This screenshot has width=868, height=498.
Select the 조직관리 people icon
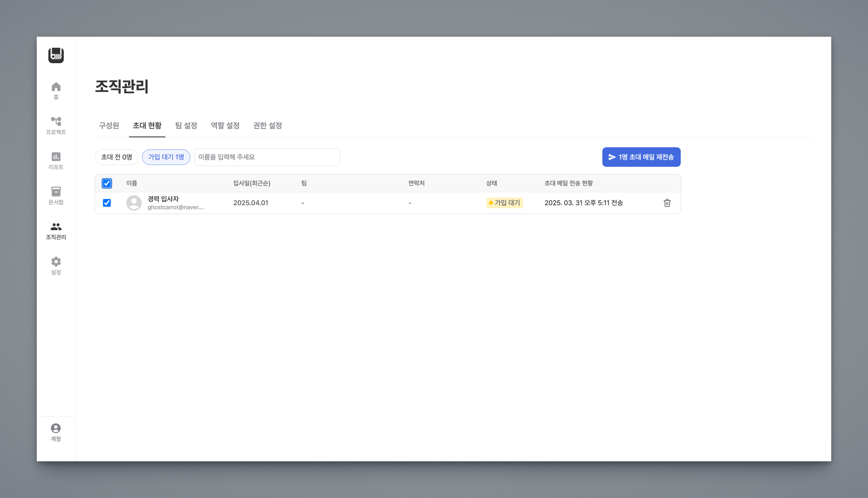[x=56, y=227]
